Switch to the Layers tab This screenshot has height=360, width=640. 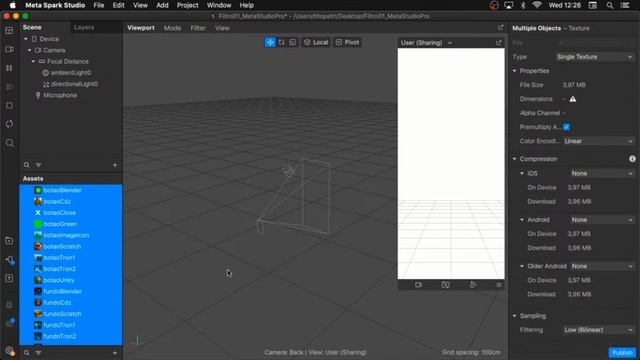84,27
